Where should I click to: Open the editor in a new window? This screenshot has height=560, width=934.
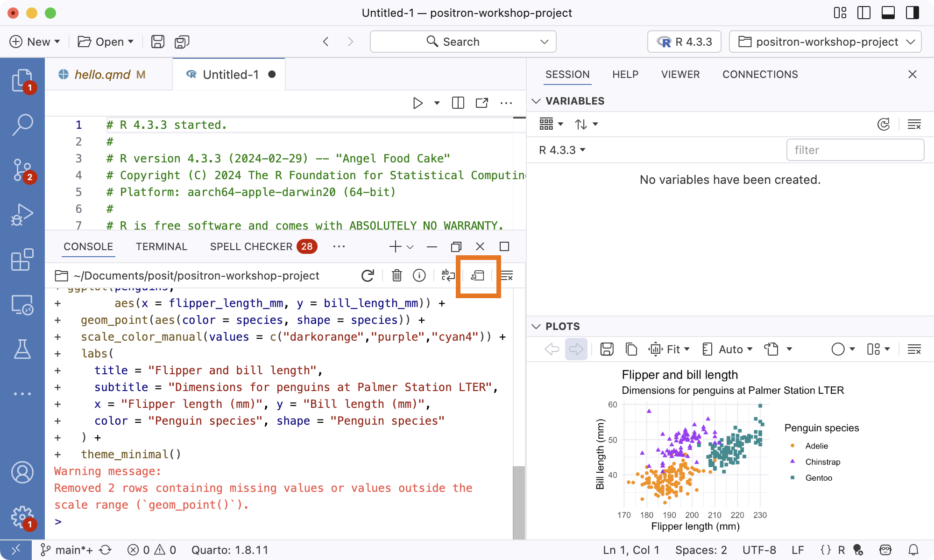[x=482, y=103]
